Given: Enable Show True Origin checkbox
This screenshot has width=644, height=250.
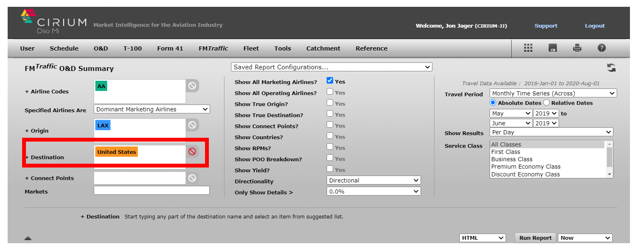Looking at the screenshot, I should point(330,102).
